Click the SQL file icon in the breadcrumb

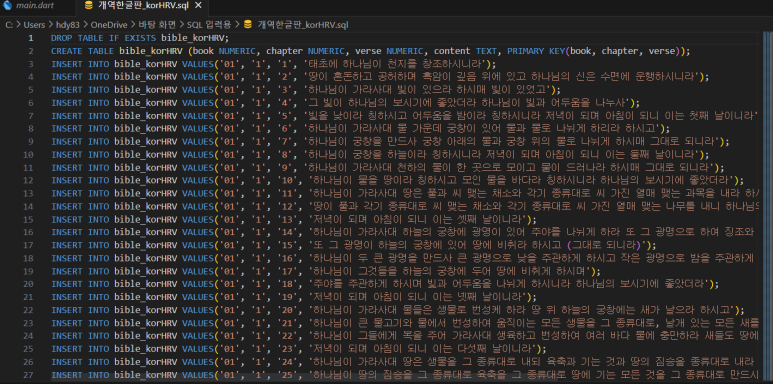[248, 24]
